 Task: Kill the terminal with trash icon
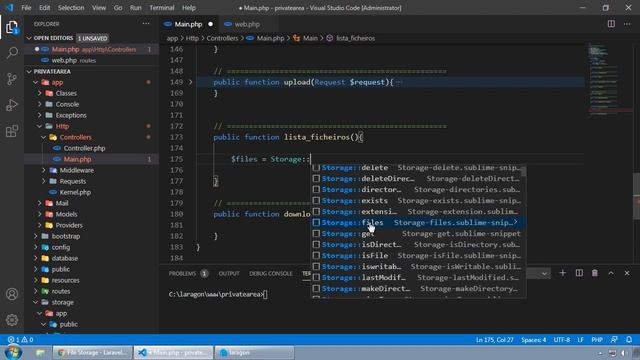595,273
